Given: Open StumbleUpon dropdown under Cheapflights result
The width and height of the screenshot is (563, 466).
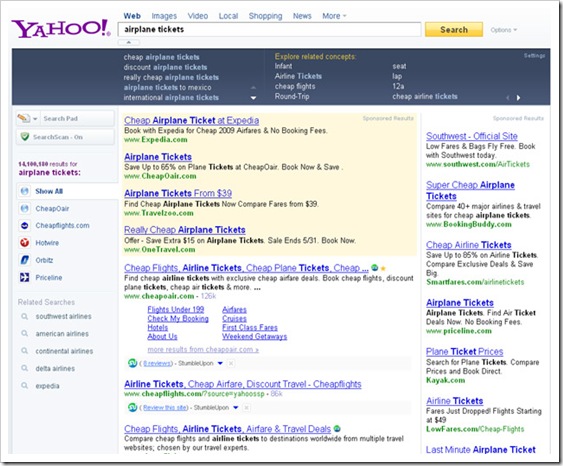Looking at the screenshot, I should point(236,407).
